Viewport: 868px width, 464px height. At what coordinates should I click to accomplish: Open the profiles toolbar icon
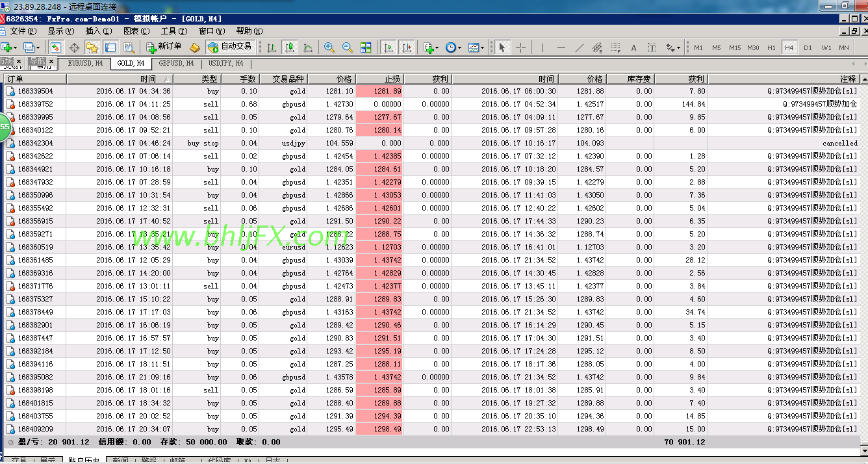[x=31, y=47]
